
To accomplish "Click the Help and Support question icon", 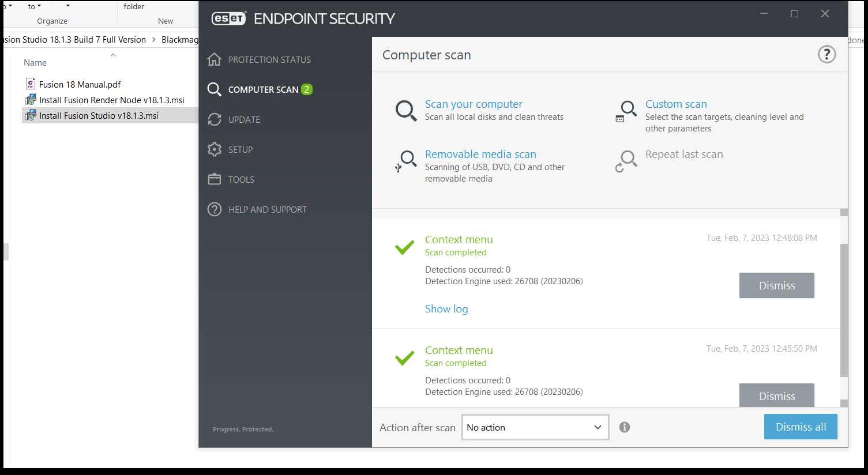I will pos(215,209).
